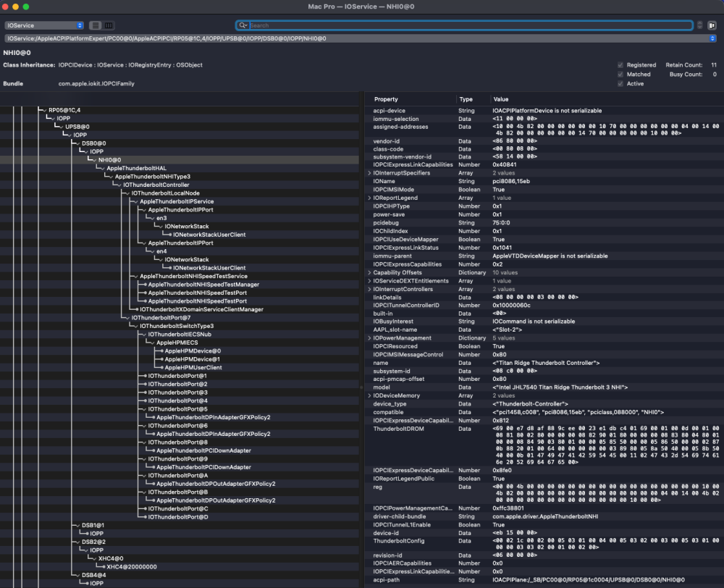The image size is (724, 588).
Task: Select the XHC4@20000000 entry
Action: click(x=132, y=567)
